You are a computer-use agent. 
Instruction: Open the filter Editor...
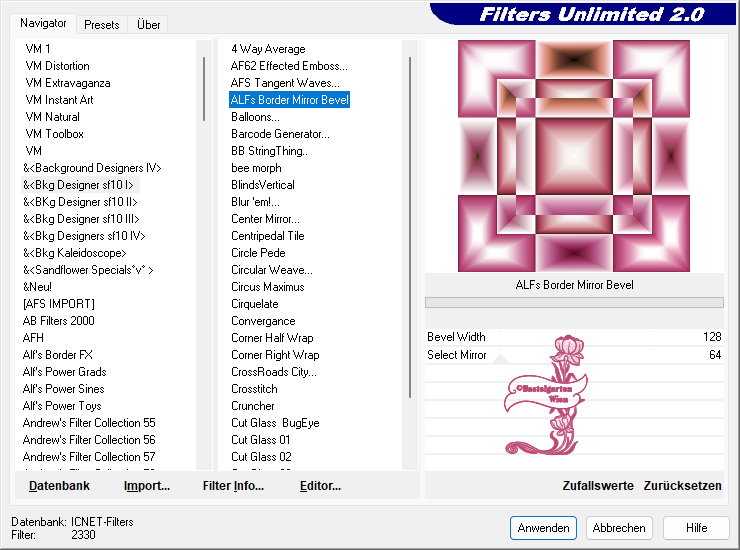coord(320,486)
